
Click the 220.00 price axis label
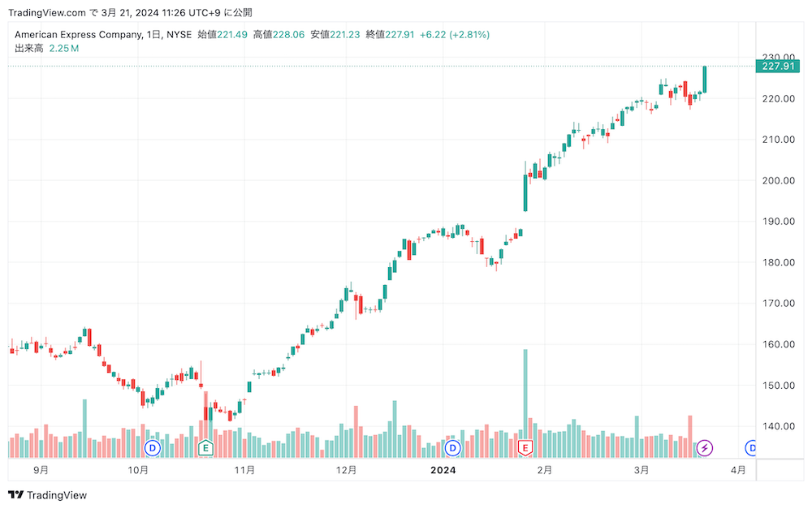click(x=779, y=98)
